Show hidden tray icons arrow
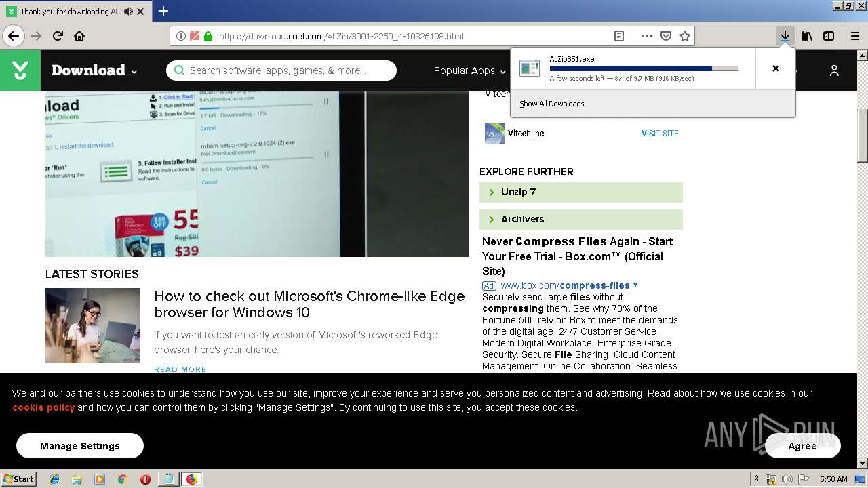The image size is (868, 488). pos(756,479)
